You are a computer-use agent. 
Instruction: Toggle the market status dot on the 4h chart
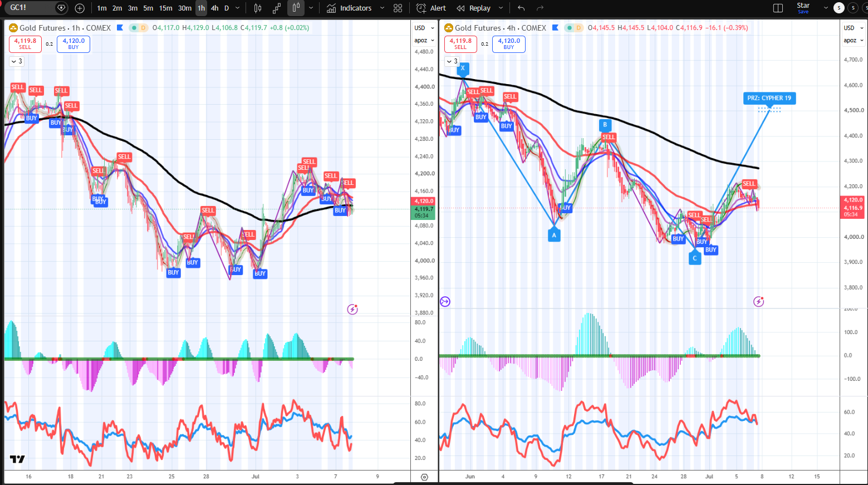pyautogui.click(x=569, y=28)
